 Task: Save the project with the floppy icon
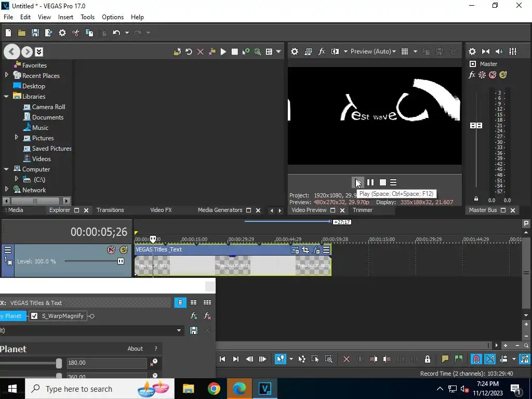click(x=35, y=33)
